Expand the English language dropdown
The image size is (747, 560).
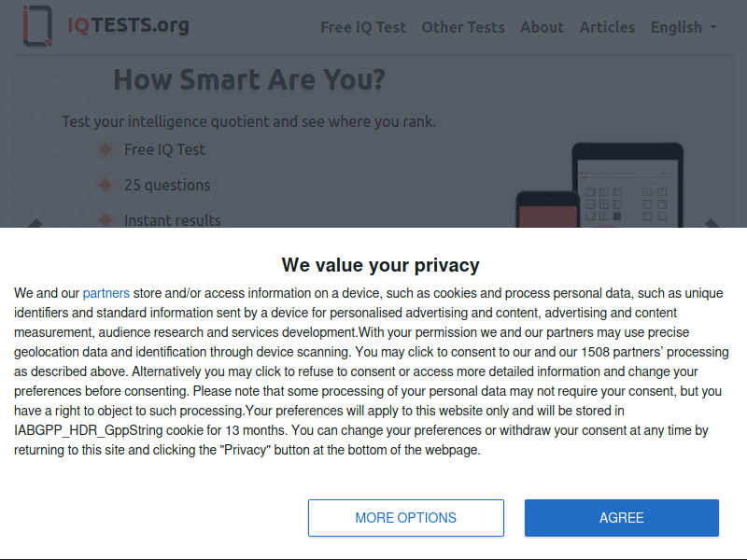[684, 27]
